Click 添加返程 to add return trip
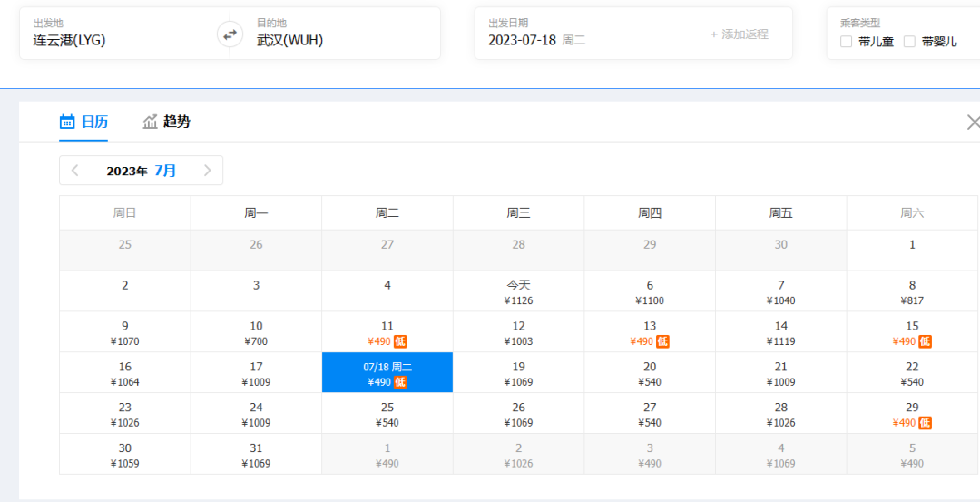The width and height of the screenshot is (980, 502). pyautogui.click(x=740, y=34)
